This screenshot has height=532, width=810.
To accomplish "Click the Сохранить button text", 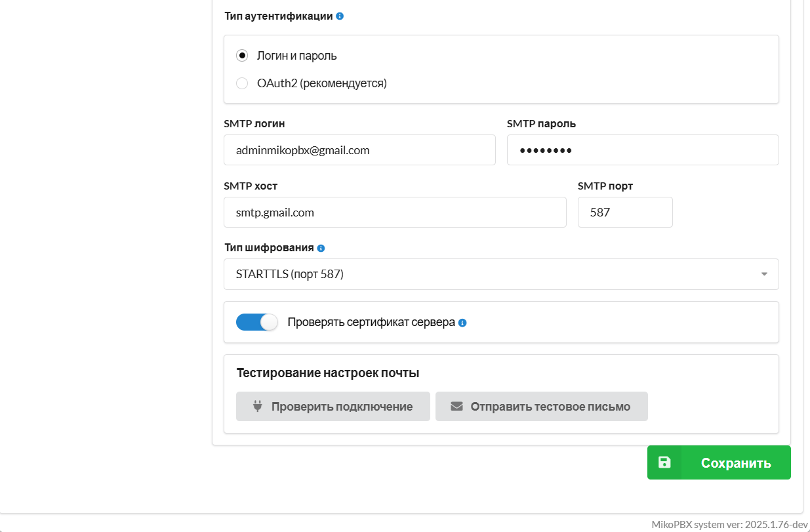I will point(735,463).
